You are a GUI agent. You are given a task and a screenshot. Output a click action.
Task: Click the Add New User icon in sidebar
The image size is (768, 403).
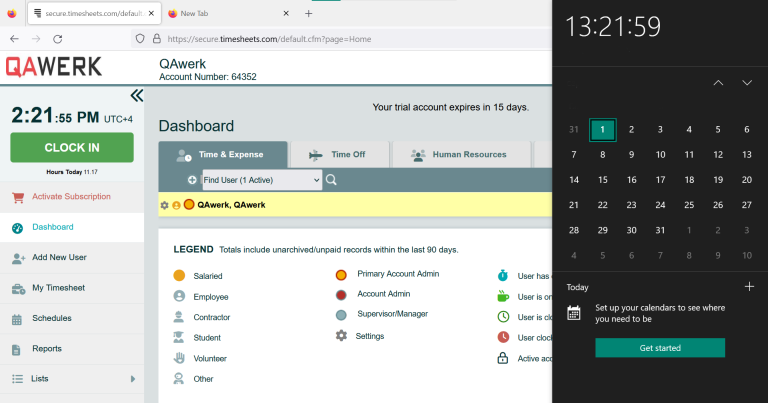tap(18, 258)
